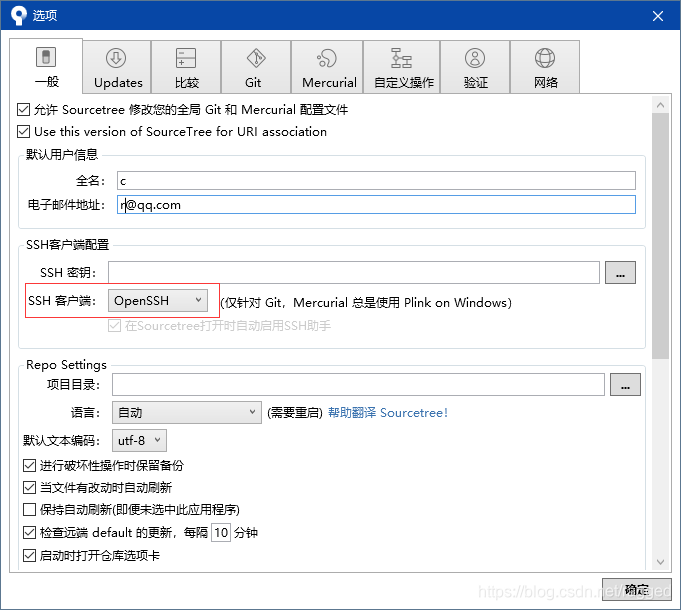Click the 项目目录 path field
This screenshot has height=610, width=681.
[358, 385]
